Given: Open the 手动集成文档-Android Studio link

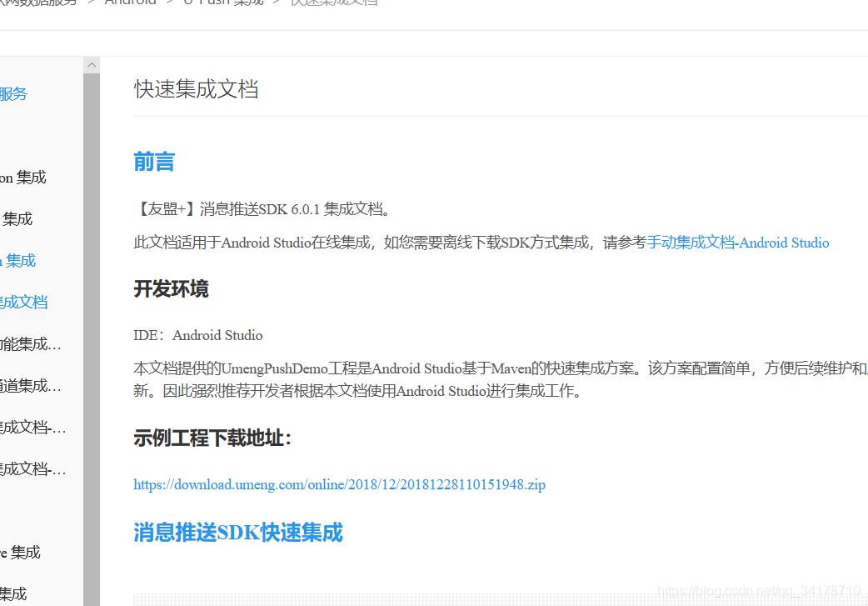Looking at the screenshot, I should [x=738, y=243].
